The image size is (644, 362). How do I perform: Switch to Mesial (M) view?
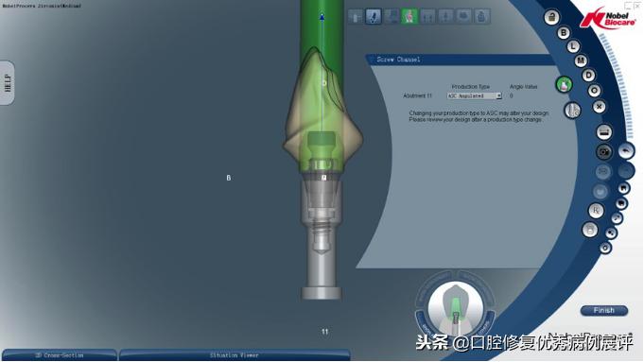[581, 61]
